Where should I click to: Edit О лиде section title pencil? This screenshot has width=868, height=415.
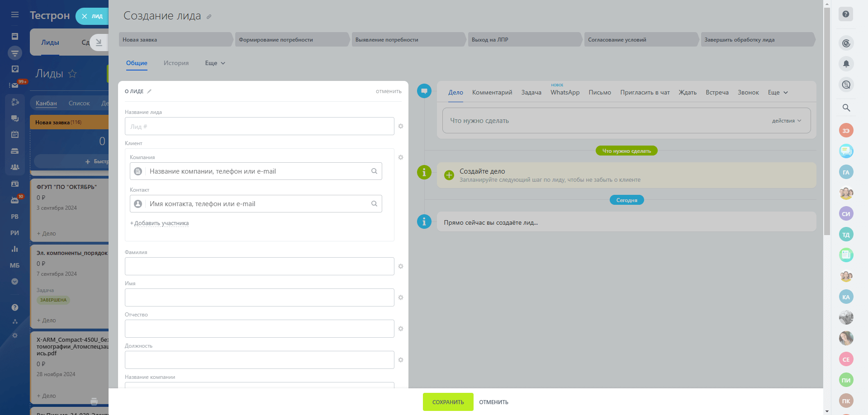click(149, 91)
